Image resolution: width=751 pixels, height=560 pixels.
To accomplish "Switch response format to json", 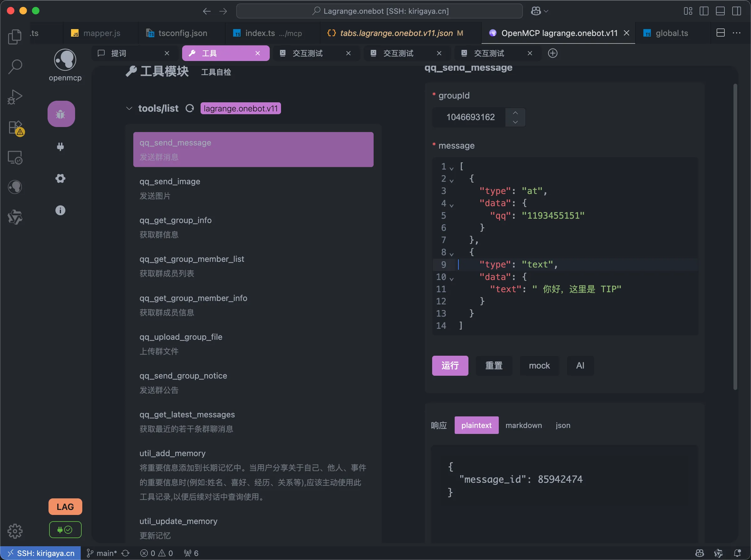I will coord(563,425).
